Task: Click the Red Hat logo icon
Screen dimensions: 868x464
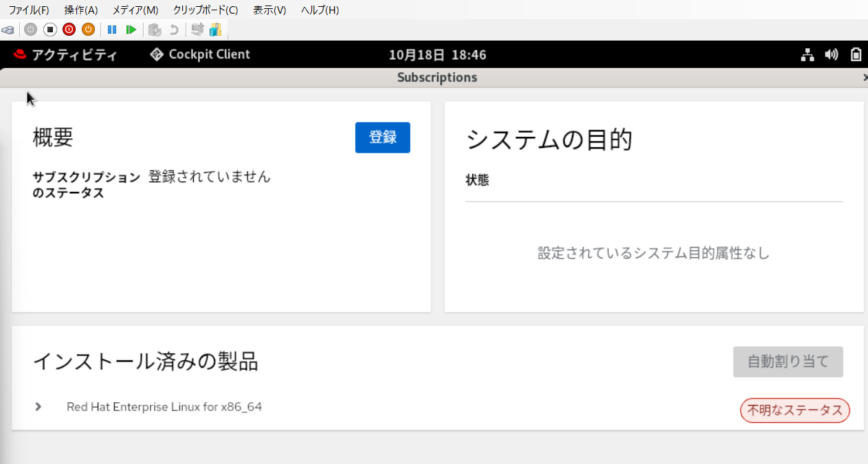Action: [19, 55]
